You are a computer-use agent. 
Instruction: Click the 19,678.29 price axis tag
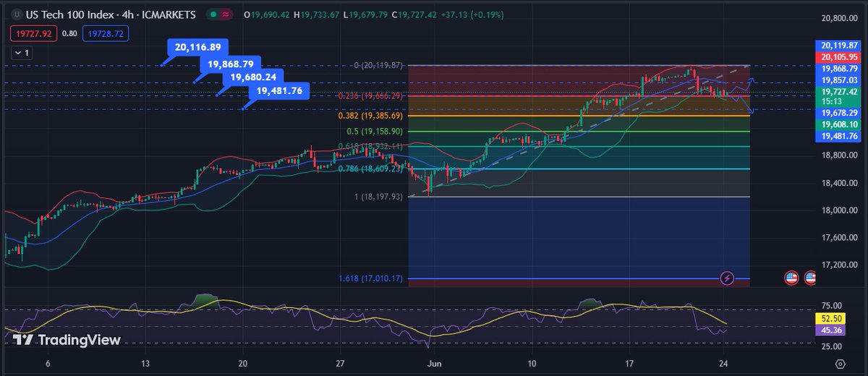(x=839, y=113)
